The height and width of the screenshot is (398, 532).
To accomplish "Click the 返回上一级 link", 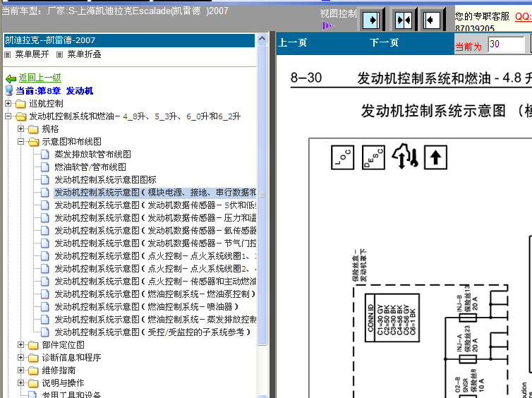I will click(40, 78).
